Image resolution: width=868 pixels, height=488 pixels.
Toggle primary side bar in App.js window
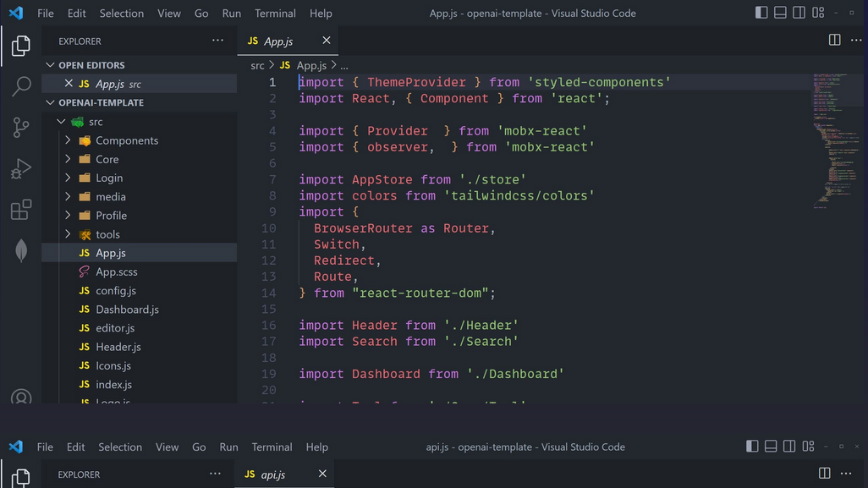tap(761, 13)
